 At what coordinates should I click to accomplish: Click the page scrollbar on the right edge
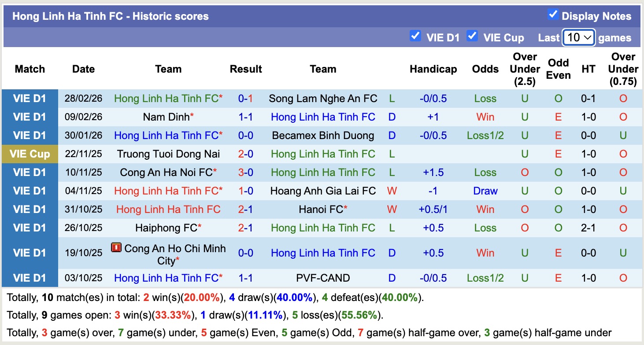[x=641, y=172]
